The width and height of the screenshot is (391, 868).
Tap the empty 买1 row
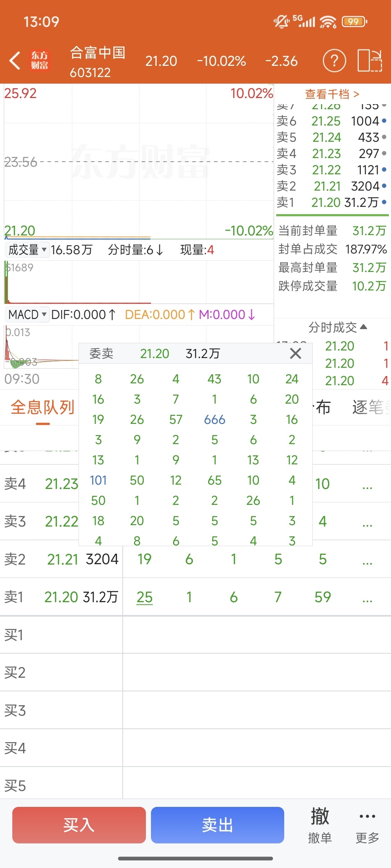click(195, 635)
